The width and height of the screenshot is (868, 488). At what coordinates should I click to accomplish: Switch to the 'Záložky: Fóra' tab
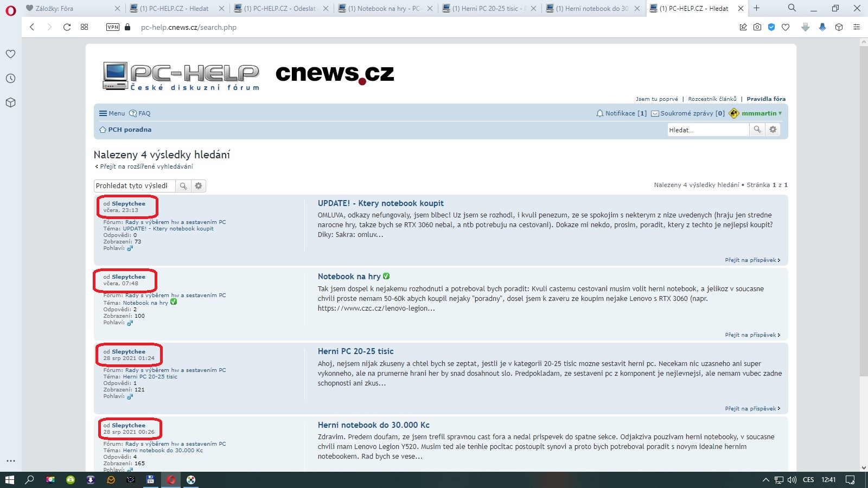point(73,9)
